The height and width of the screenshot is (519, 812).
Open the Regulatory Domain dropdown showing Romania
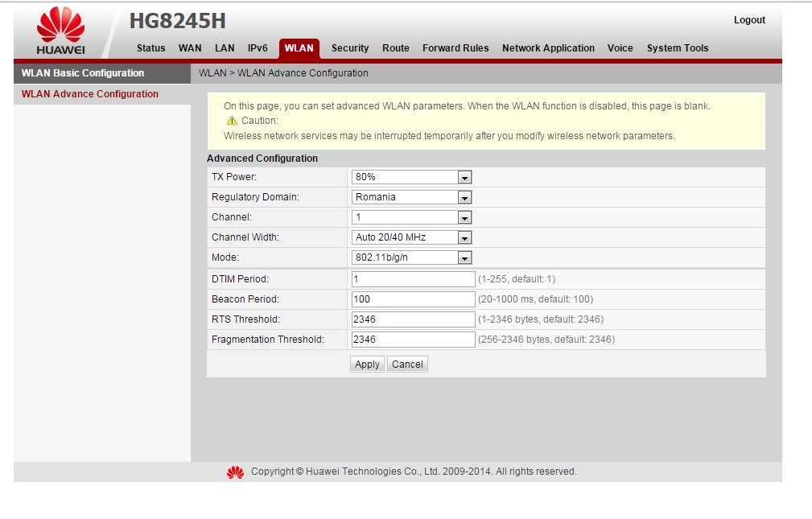411,197
